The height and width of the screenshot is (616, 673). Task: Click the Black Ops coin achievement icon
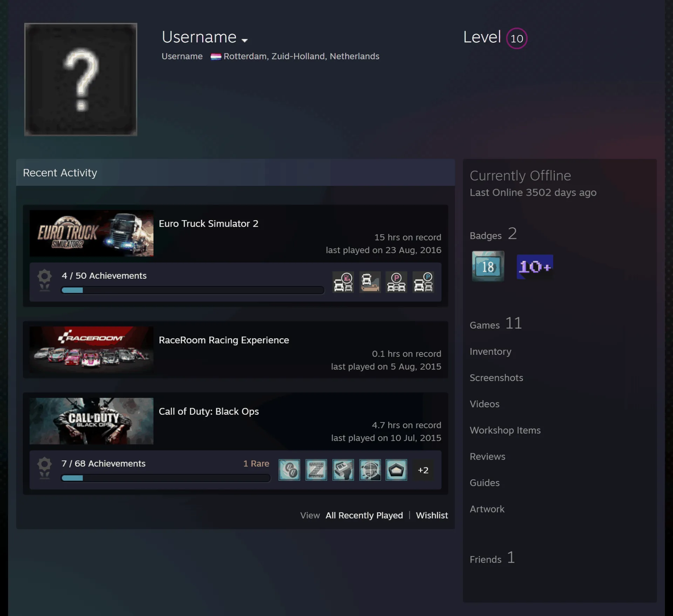pyautogui.click(x=290, y=470)
